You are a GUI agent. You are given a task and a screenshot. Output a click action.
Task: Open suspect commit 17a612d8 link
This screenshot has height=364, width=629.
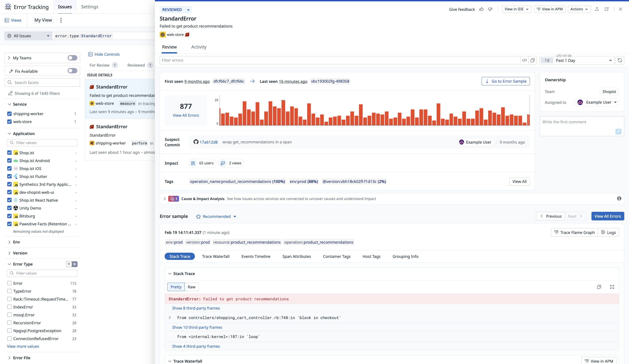208,142
